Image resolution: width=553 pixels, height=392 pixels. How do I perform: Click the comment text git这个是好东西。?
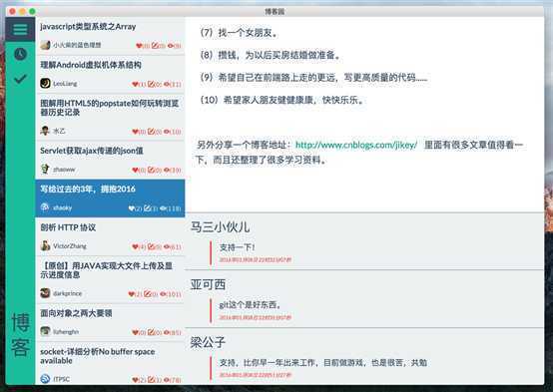pos(251,305)
